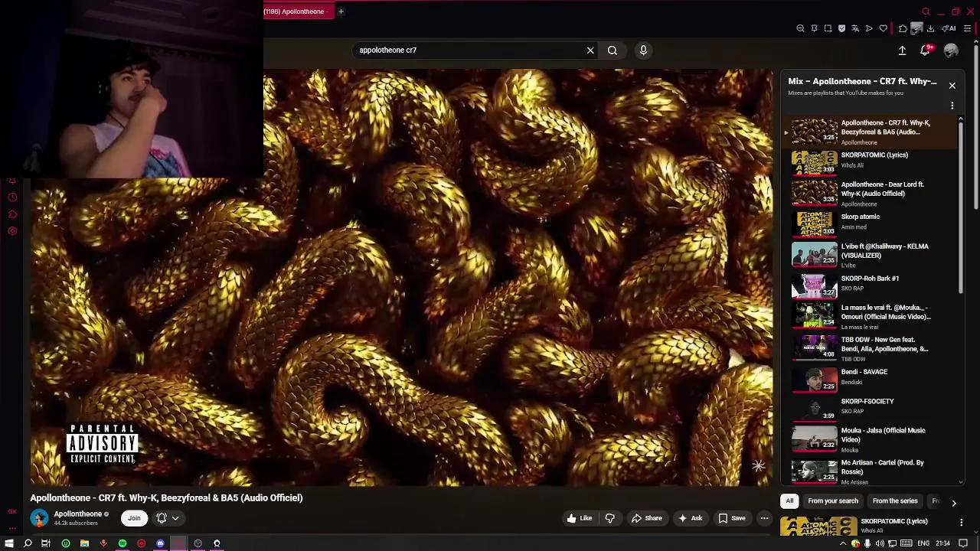Open the YouTube account avatar menu
Image resolution: width=980 pixels, height=551 pixels.
pos(951,51)
